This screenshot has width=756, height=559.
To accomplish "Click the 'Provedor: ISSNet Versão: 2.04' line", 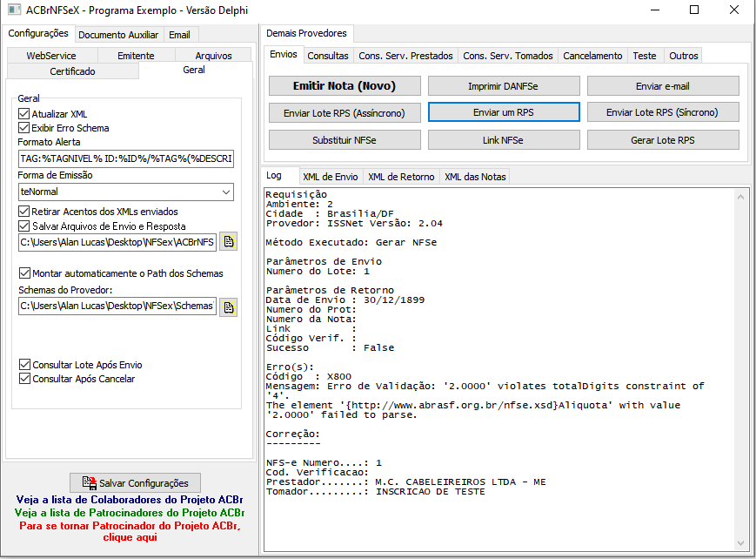I will (354, 224).
